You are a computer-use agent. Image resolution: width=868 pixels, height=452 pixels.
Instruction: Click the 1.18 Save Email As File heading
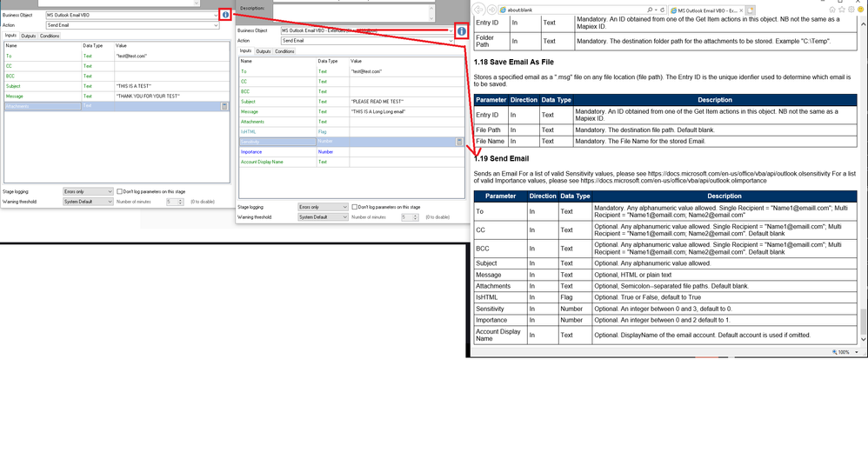pos(514,62)
